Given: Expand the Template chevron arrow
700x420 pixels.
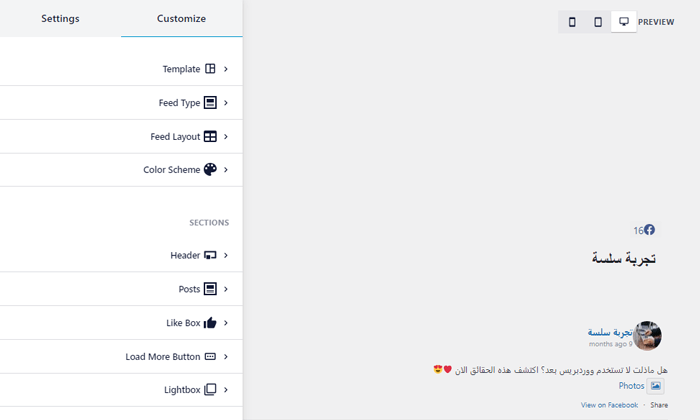Looking at the screenshot, I should point(226,69).
